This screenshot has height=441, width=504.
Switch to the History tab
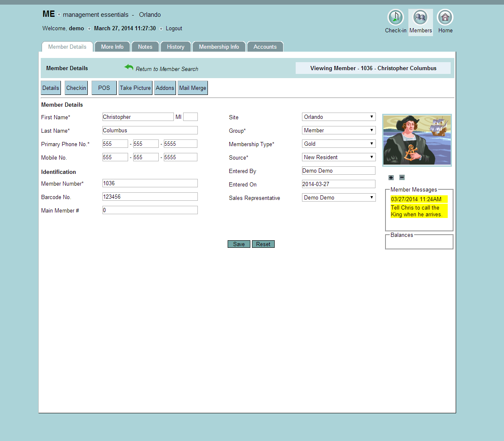coord(176,47)
